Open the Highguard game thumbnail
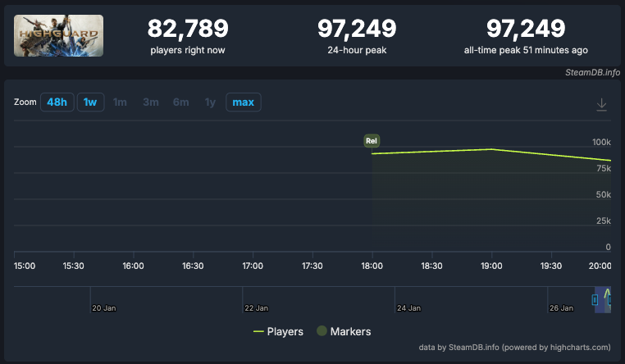The width and height of the screenshot is (625, 364). pos(59,35)
